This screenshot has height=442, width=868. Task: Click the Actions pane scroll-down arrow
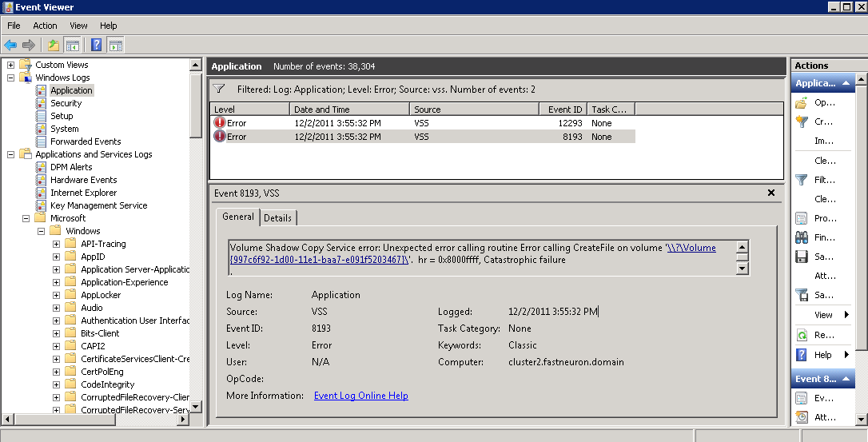tap(862, 420)
